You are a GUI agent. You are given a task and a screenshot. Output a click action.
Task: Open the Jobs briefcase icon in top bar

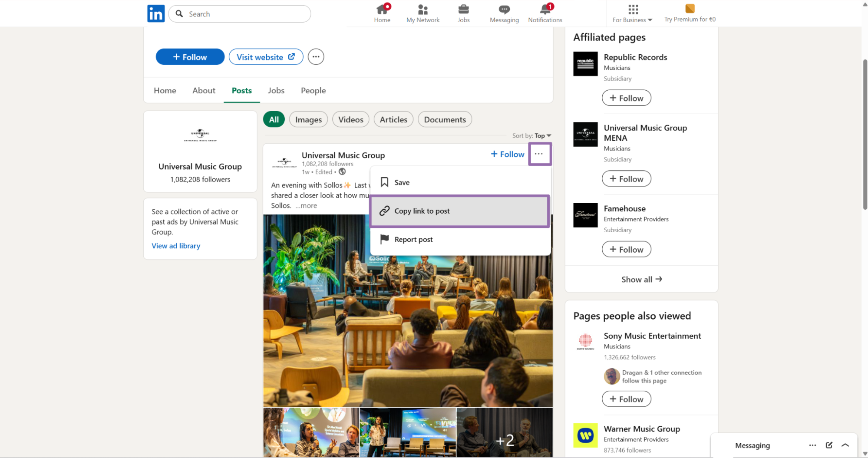[463, 13]
